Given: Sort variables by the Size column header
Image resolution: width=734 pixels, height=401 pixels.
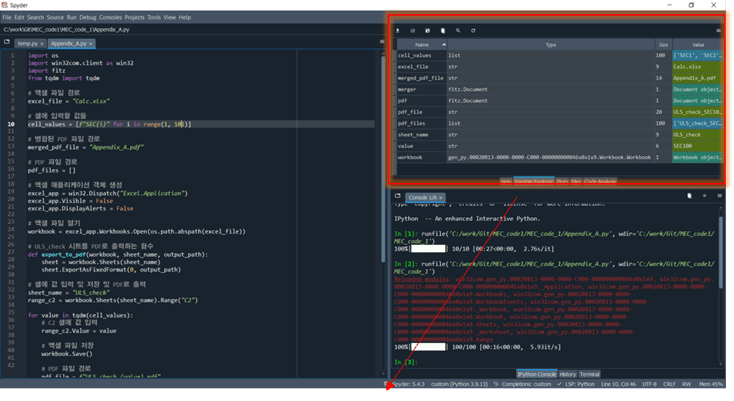Looking at the screenshot, I should (x=663, y=45).
